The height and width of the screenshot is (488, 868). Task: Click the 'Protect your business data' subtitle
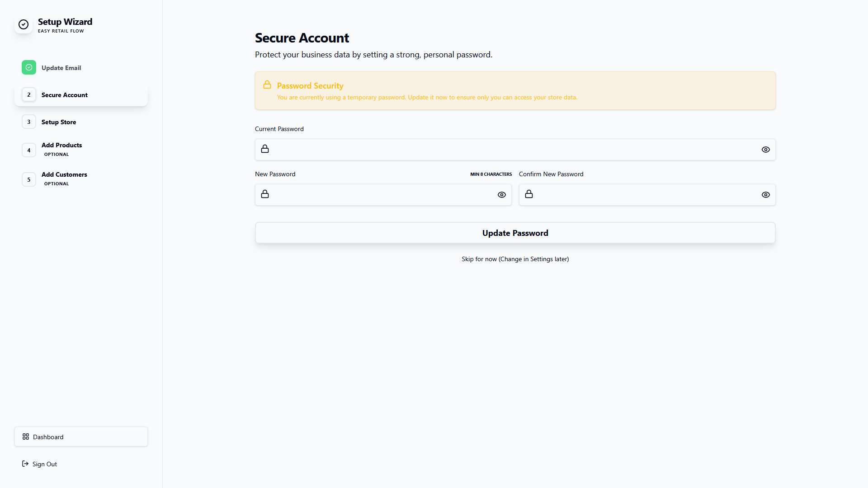[x=374, y=55]
